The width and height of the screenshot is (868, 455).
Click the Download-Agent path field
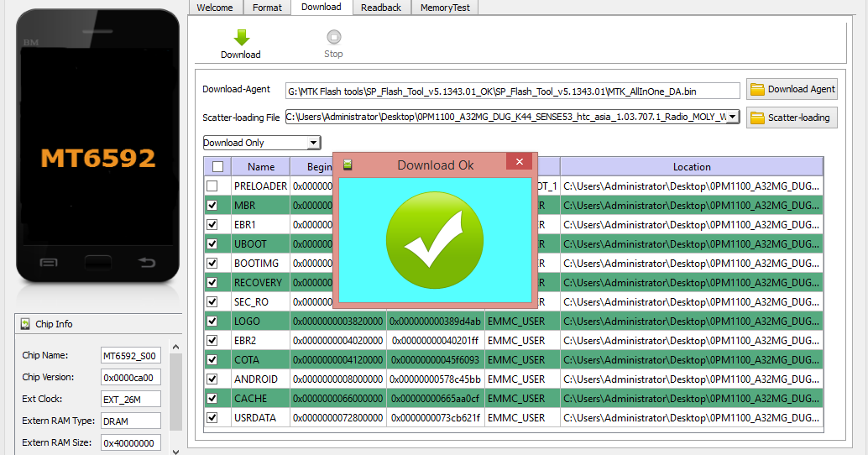513,92
